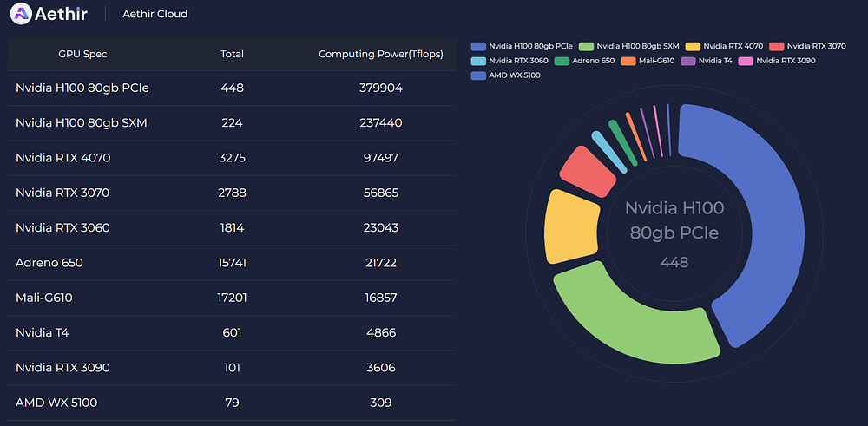Toggle Nvidia RTX 3070 legend entry
This screenshot has height=426, width=868.
coord(807,46)
